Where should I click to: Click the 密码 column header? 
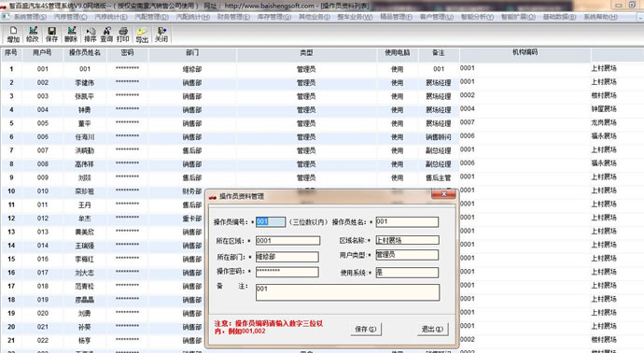pyautogui.click(x=127, y=52)
